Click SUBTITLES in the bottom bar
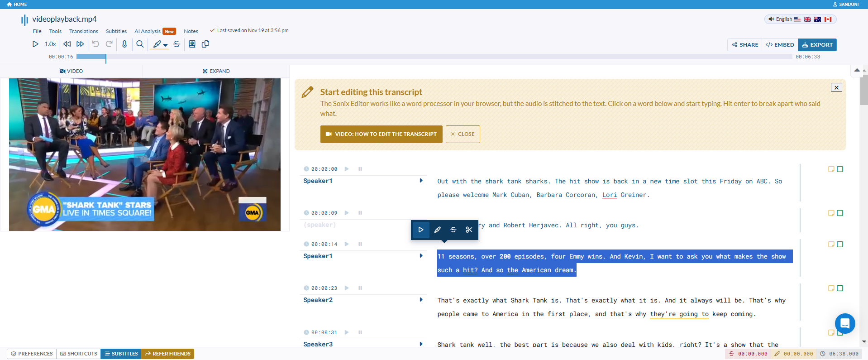 121,354
